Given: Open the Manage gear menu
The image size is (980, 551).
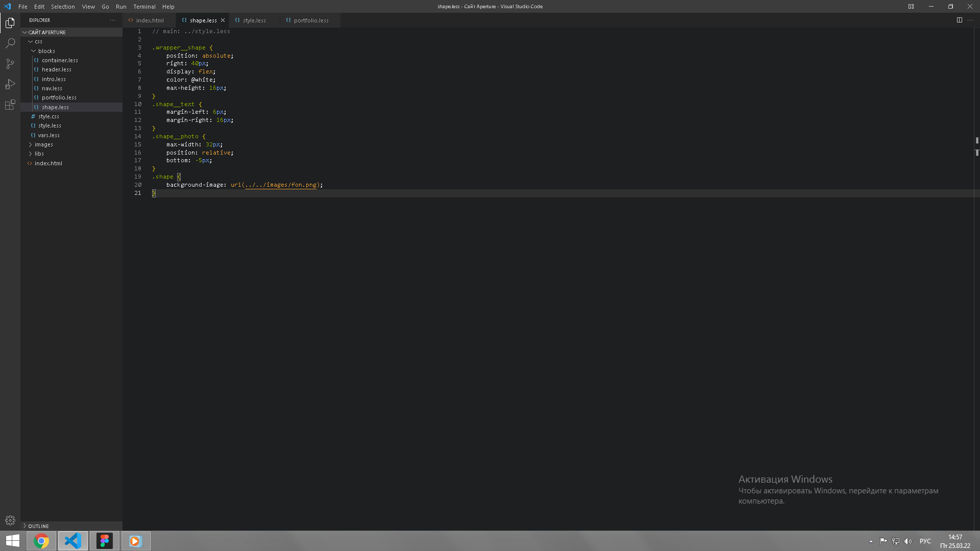Looking at the screenshot, I should [x=10, y=520].
